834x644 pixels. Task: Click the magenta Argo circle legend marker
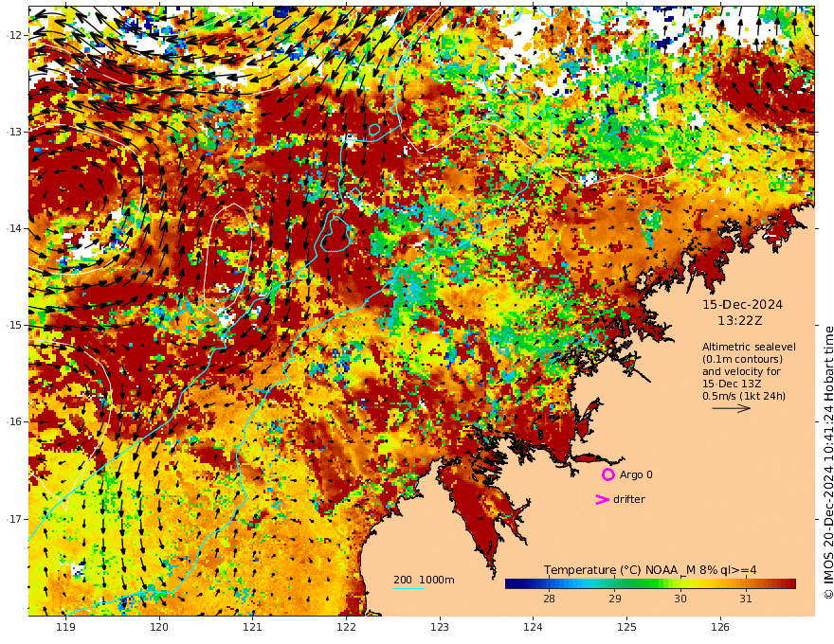coord(607,474)
